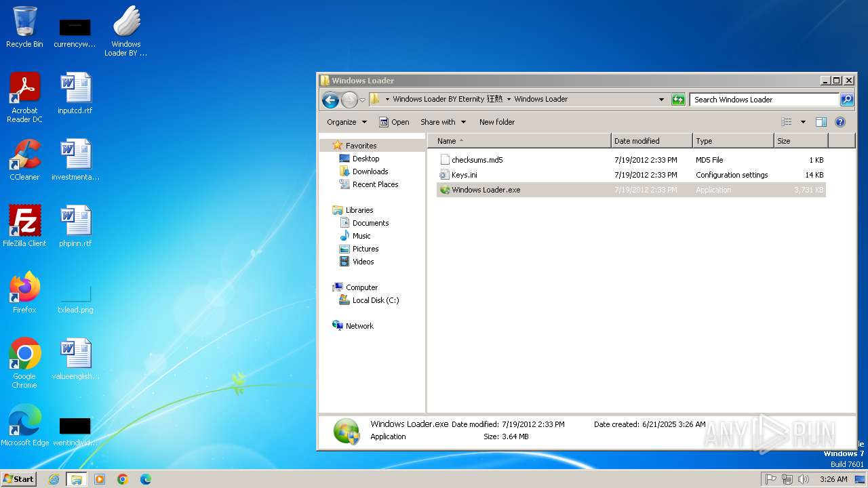868x488 pixels.
Task: Open Action Center flag tray icon
Action: pos(770,479)
